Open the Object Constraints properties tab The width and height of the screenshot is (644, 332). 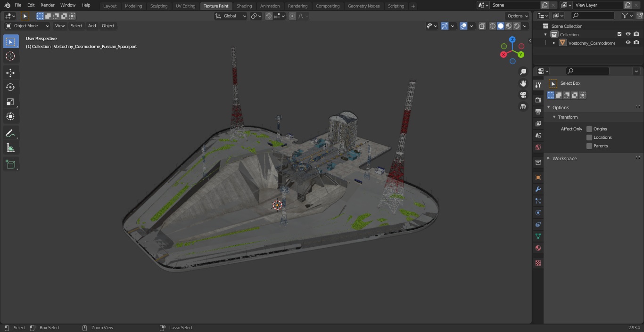coord(538,225)
